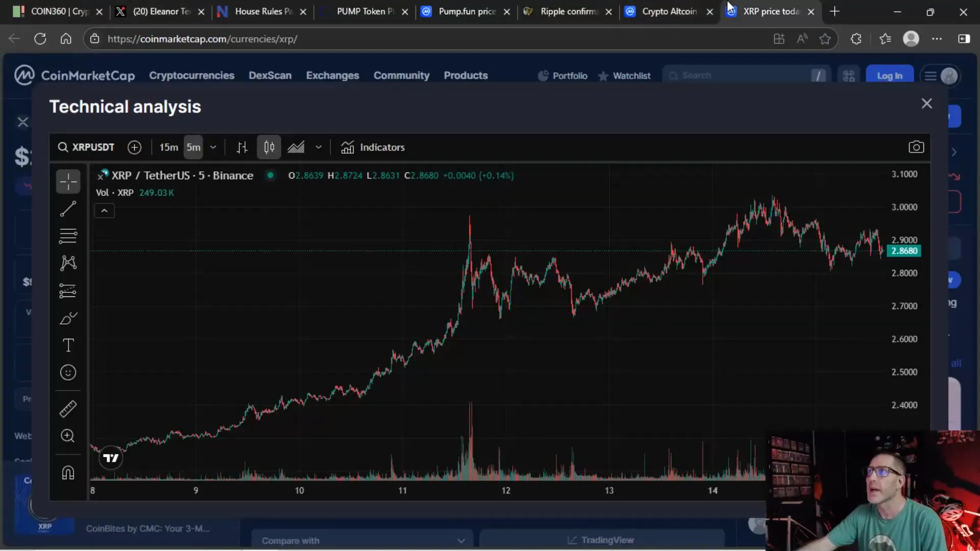Close the XRP price today tab

point(811,12)
